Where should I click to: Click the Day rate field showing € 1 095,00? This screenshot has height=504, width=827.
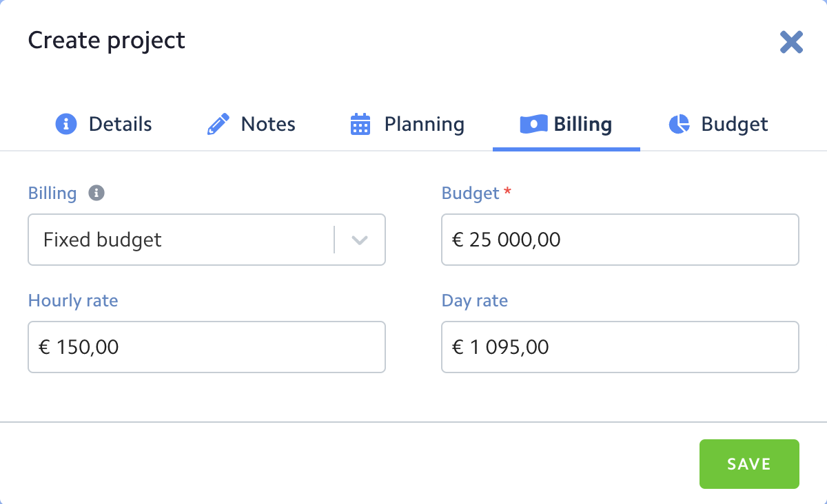pos(619,347)
